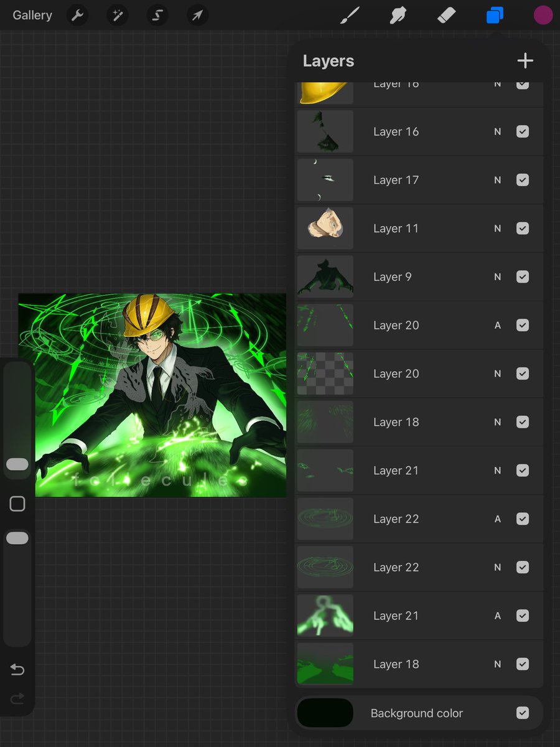Tap Layer 17 thumbnail with green glasses
The height and width of the screenshot is (747, 560).
coord(325,180)
